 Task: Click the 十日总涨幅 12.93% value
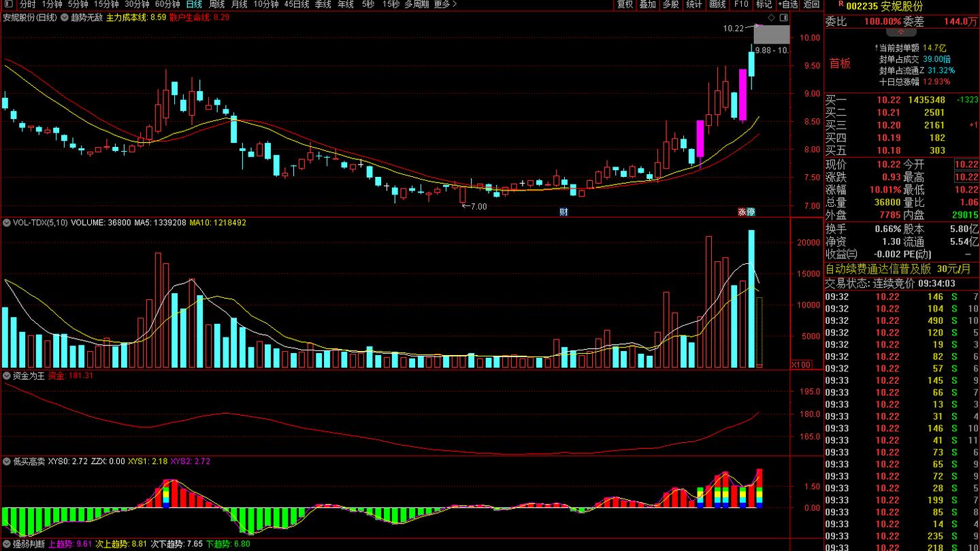click(x=936, y=81)
